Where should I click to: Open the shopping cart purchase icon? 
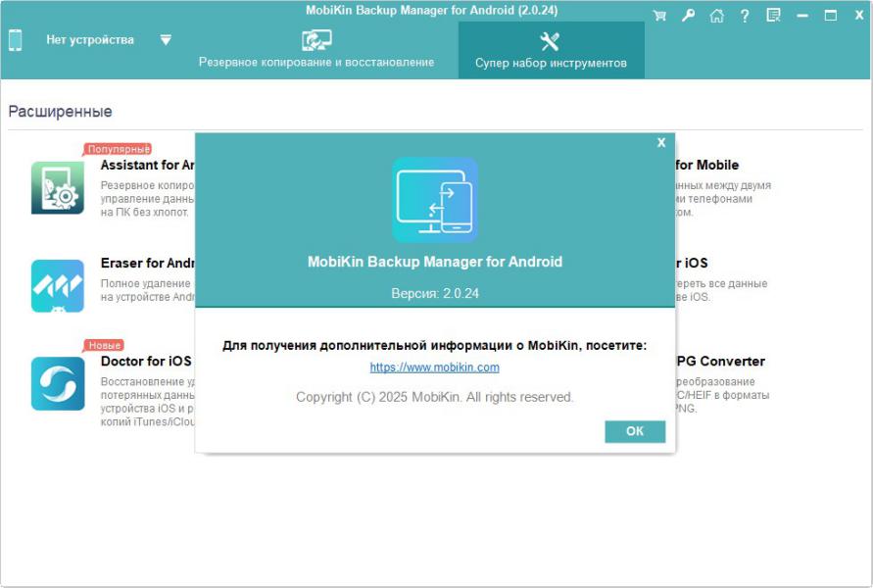coord(659,16)
